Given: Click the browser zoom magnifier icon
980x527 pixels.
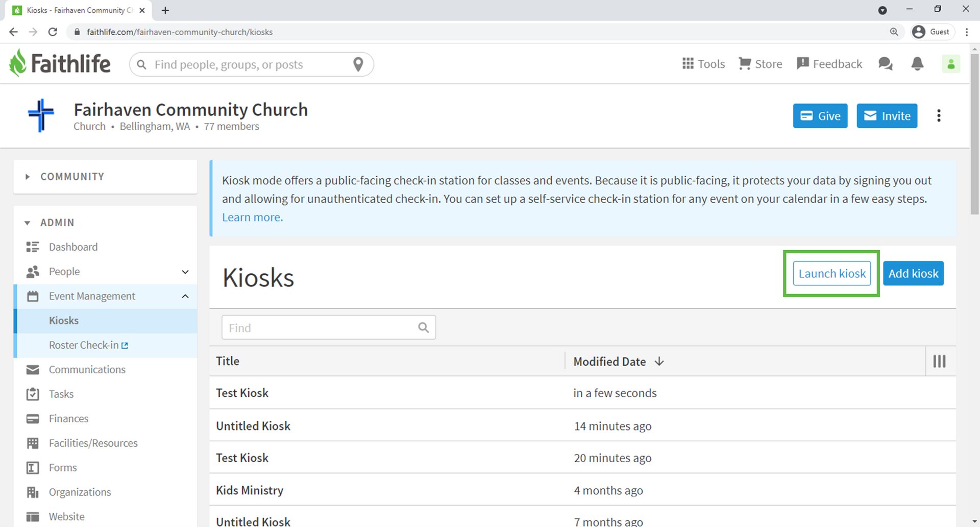Looking at the screenshot, I should pos(894,32).
